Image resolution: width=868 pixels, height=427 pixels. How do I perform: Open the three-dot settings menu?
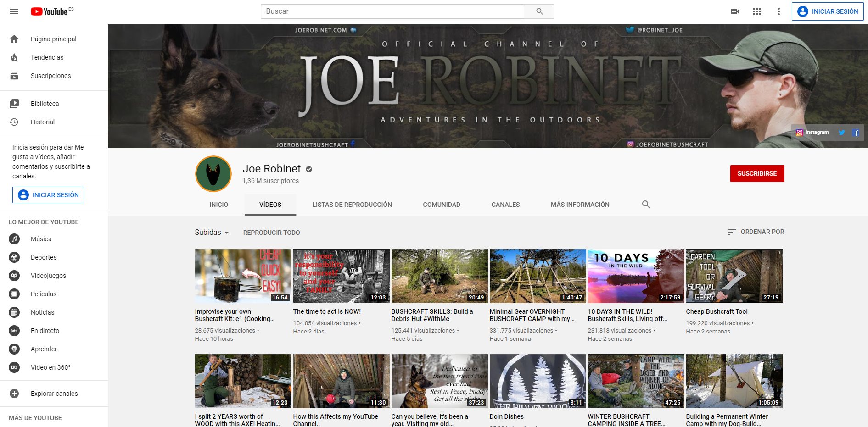pos(778,11)
